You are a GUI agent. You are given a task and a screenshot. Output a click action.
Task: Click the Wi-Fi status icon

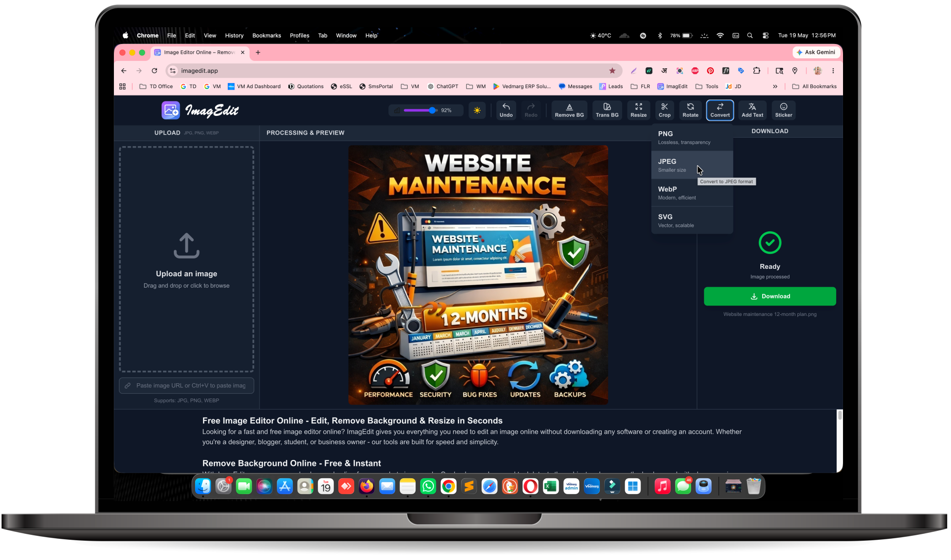tap(720, 36)
